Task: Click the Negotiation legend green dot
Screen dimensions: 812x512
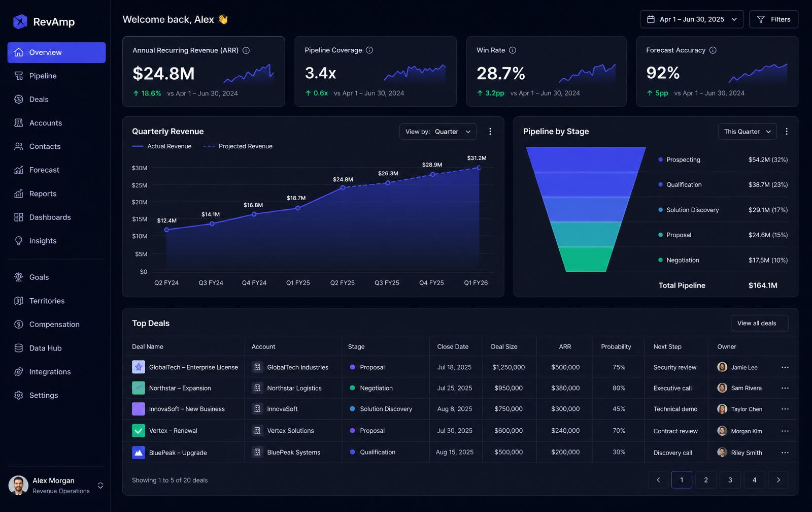Action: pos(661,260)
